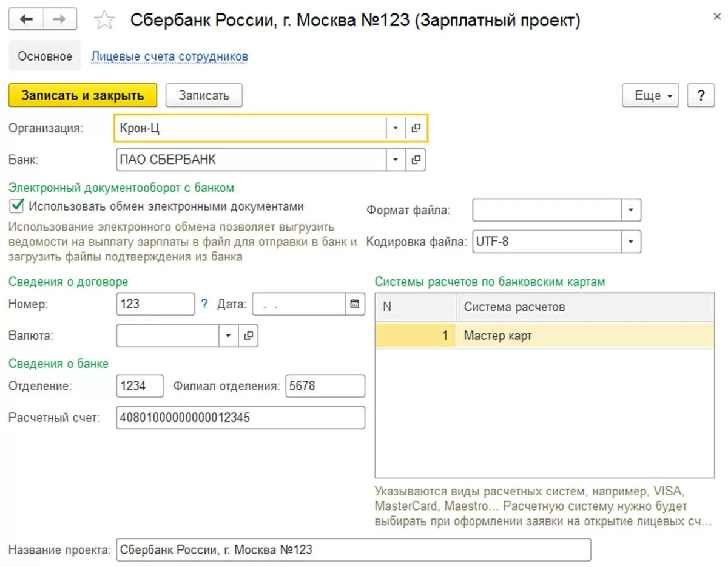Switch to the Основное tab
Image resolution: width=728 pixels, height=567 pixels.
(x=44, y=56)
